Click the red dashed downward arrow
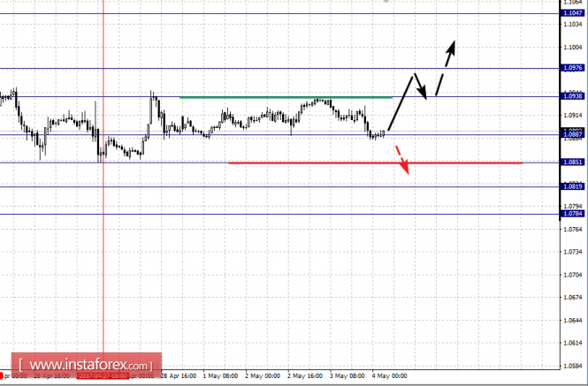This screenshot has width=588, height=386. [402, 160]
